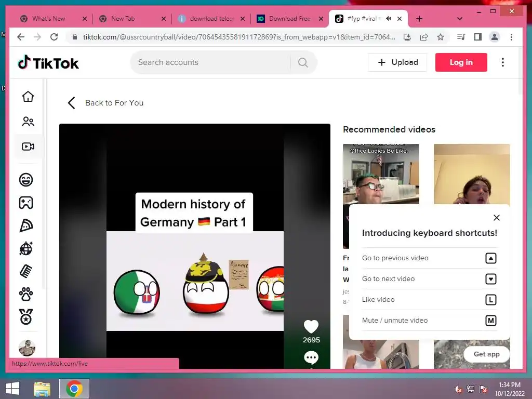Select the Dance disco ball category icon
This screenshot has width=532, height=399.
(26, 249)
